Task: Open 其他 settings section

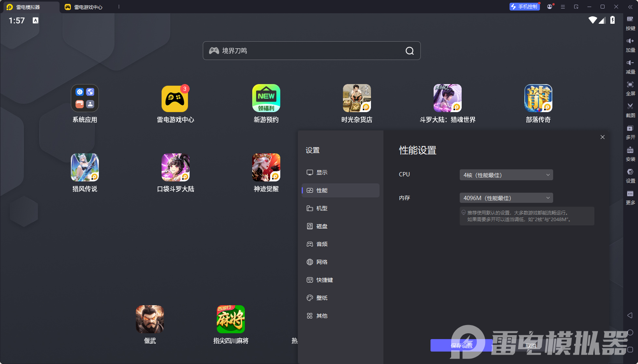Action: click(x=341, y=316)
